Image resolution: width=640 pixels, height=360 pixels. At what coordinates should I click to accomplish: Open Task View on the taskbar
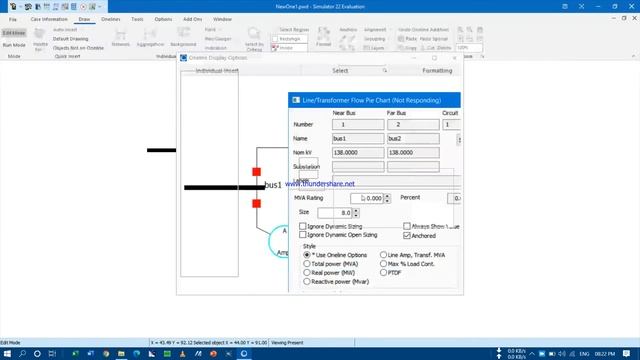click(x=52, y=353)
